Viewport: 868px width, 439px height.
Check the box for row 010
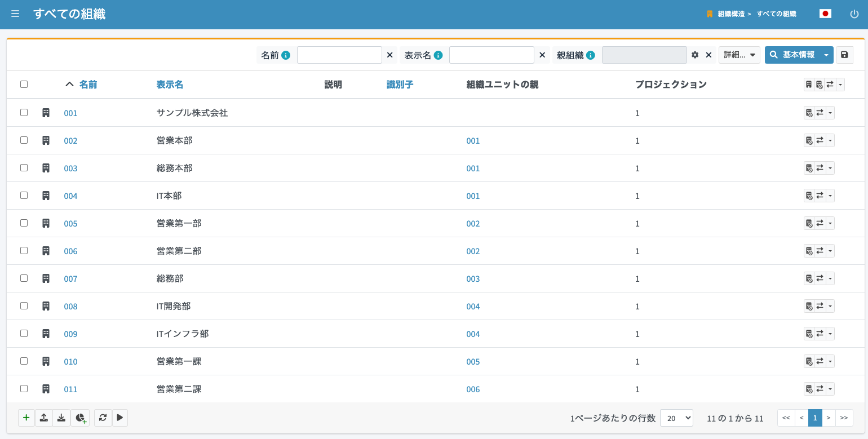[24, 361]
